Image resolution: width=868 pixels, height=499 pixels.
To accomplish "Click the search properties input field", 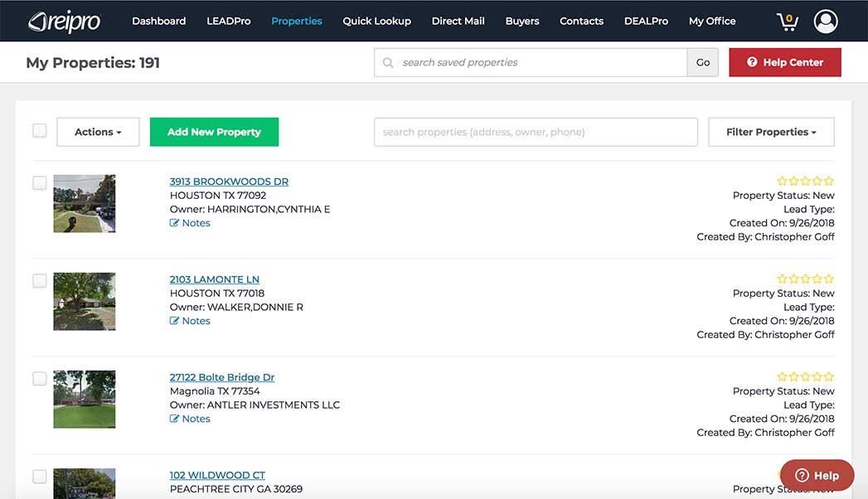I will click(x=536, y=131).
